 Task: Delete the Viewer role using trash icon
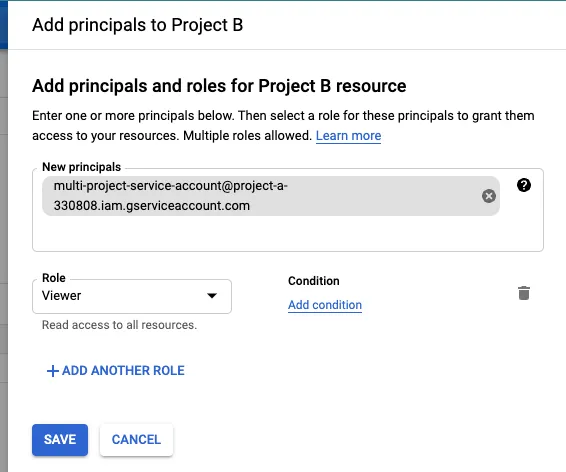click(x=524, y=293)
